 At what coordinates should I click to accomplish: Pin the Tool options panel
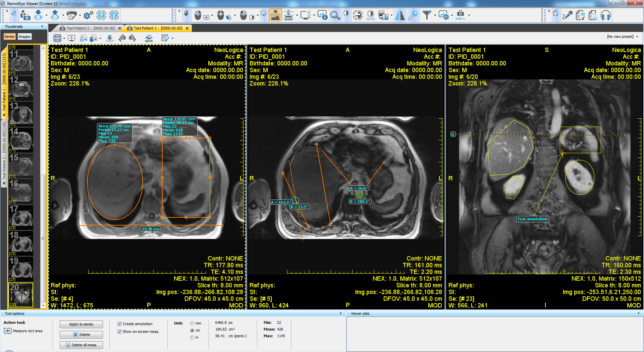(341, 313)
